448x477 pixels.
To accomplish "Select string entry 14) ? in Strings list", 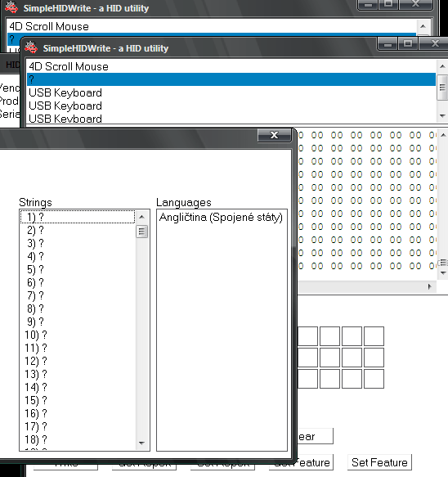I will (78, 387).
